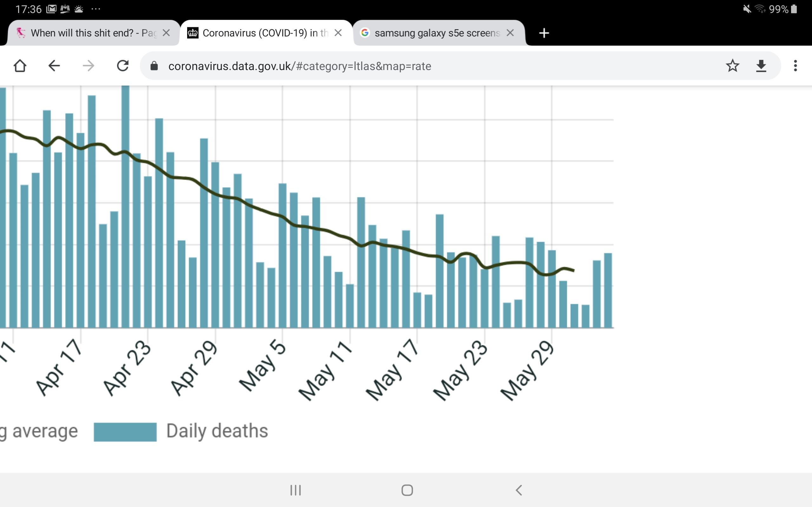Bookmark this page with the star icon

click(x=732, y=66)
